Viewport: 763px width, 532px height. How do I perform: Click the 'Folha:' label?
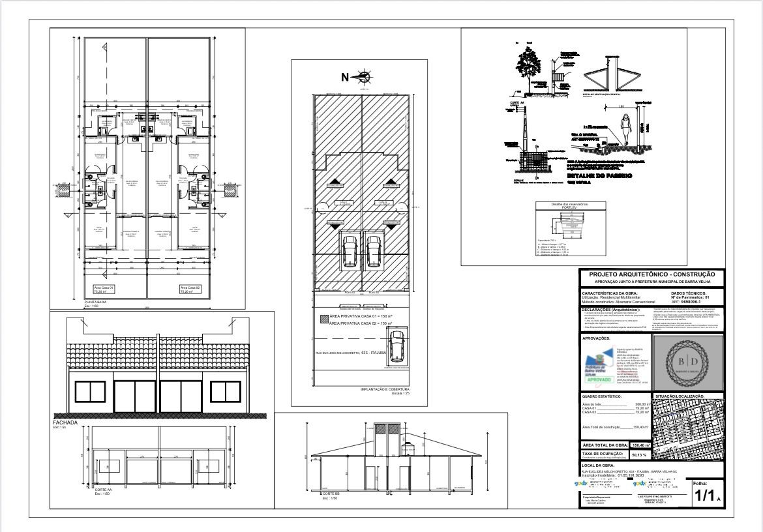700,484
